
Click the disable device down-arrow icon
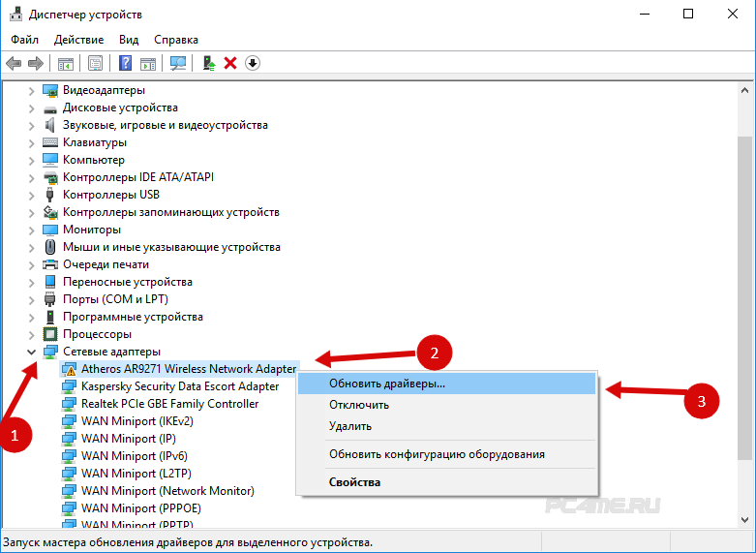pos(253,63)
